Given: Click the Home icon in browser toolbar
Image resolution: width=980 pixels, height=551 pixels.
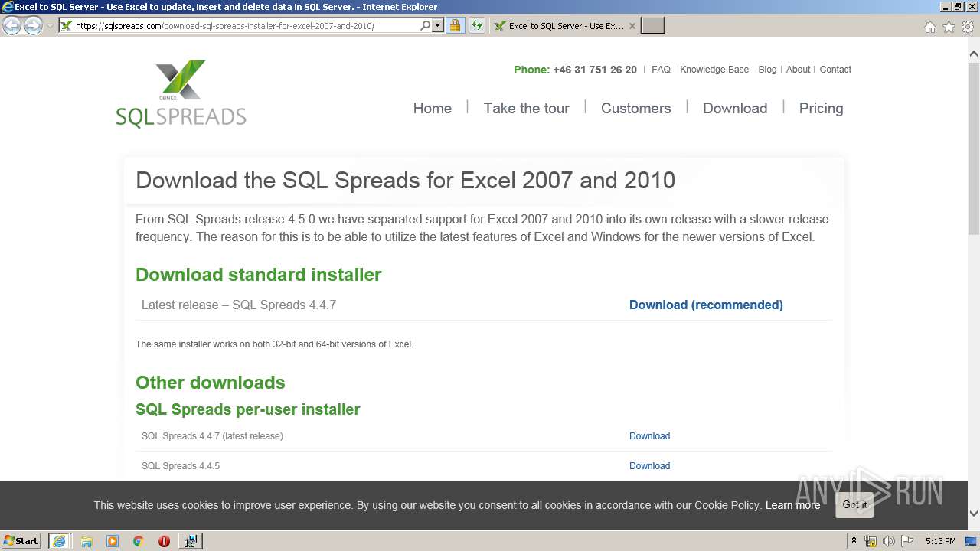Looking at the screenshot, I should coord(929,27).
